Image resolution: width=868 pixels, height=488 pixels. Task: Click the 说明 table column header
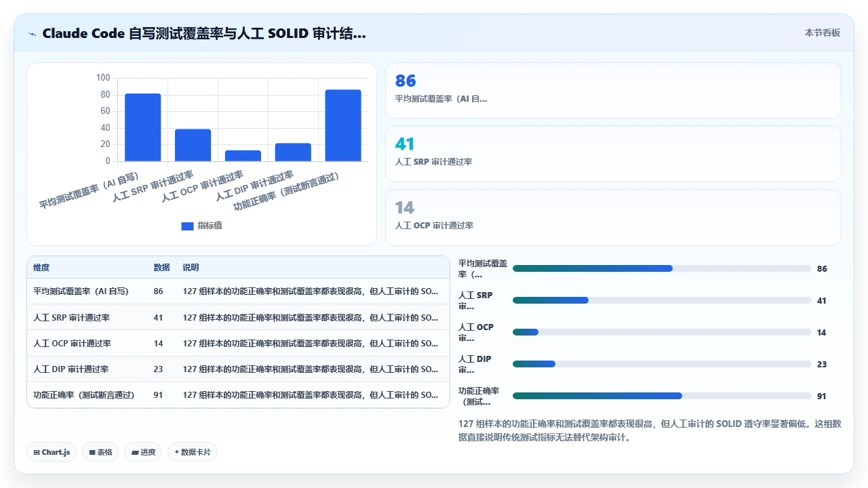pyautogui.click(x=191, y=268)
